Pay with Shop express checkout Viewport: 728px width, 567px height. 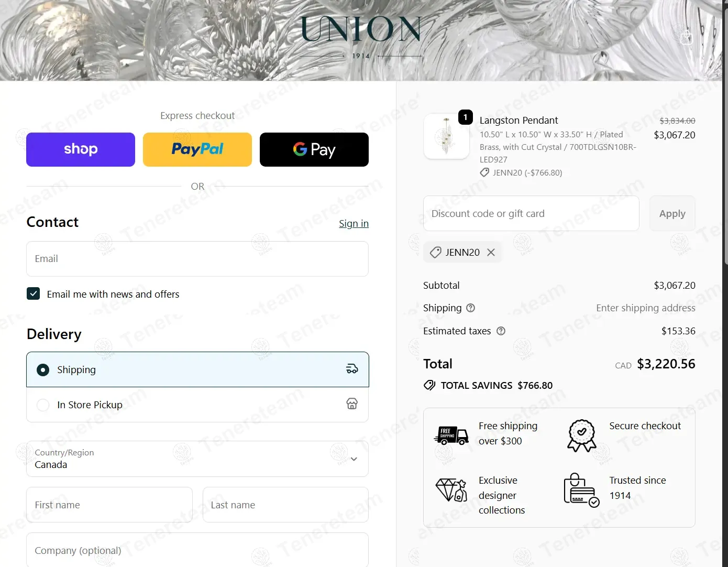(x=81, y=150)
